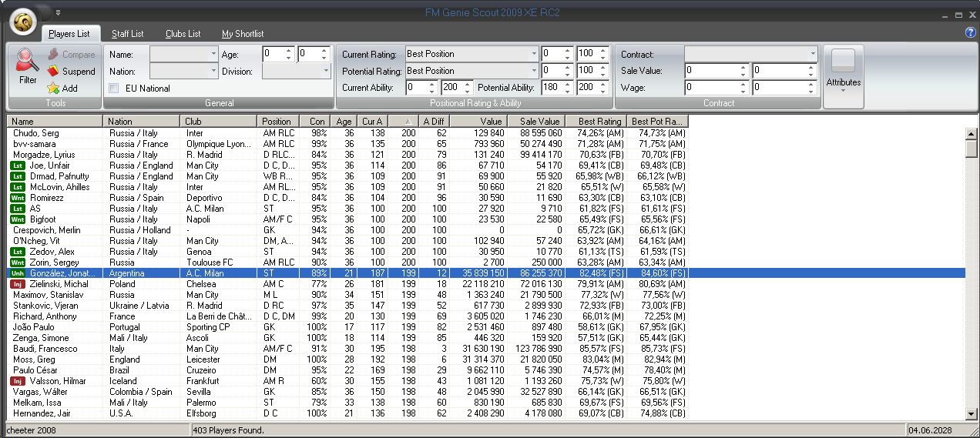This screenshot has width=980, height=438.
Task: Open the My Shortlist tab
Action: pos(243,34)
